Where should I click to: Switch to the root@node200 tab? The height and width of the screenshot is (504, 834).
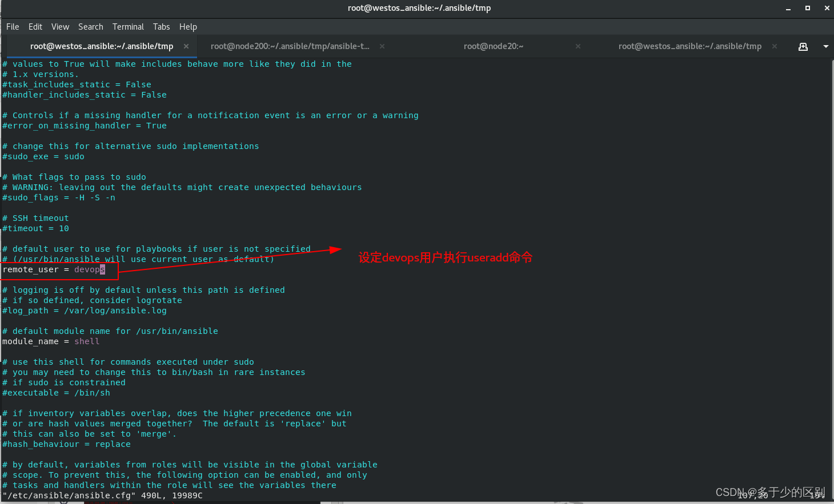point(290,46)
